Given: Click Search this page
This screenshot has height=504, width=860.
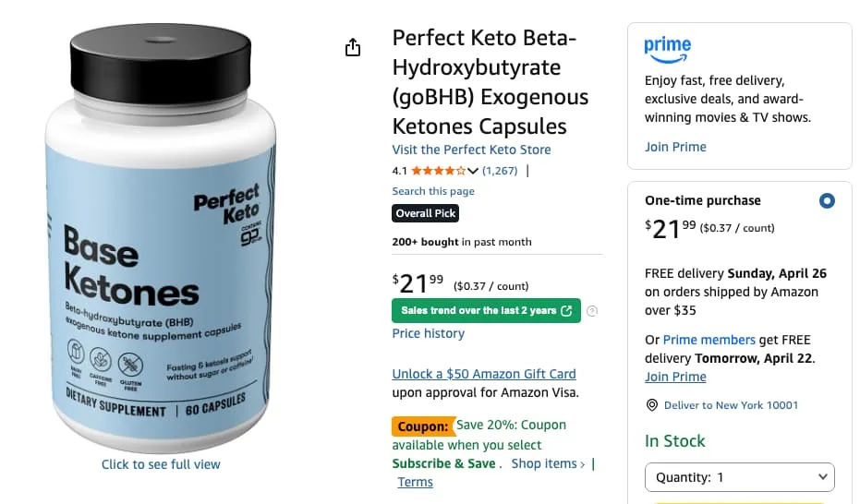Looking at the screenshot, I should pyautogui.click(x=432, y=191).
